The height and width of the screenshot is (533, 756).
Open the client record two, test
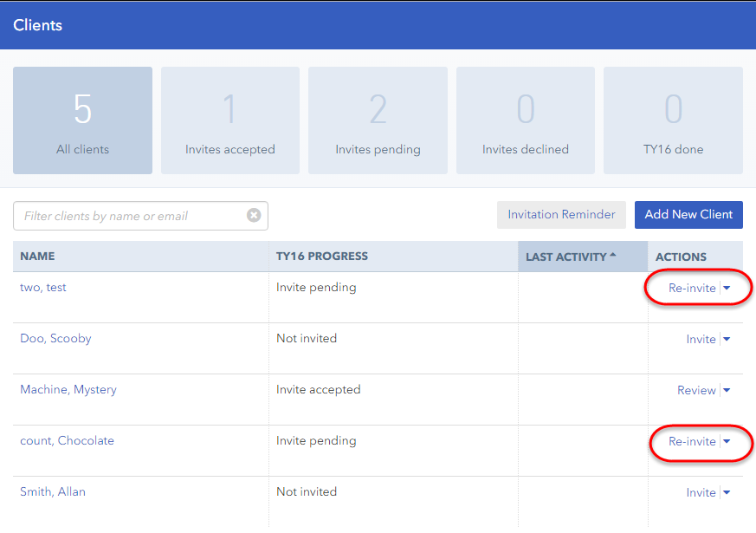tap(43, 288)
